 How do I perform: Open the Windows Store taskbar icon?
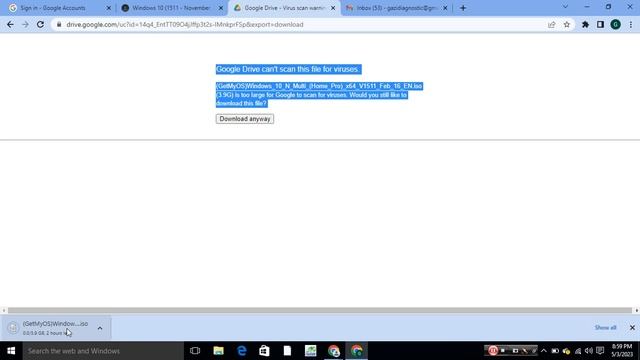264,351
